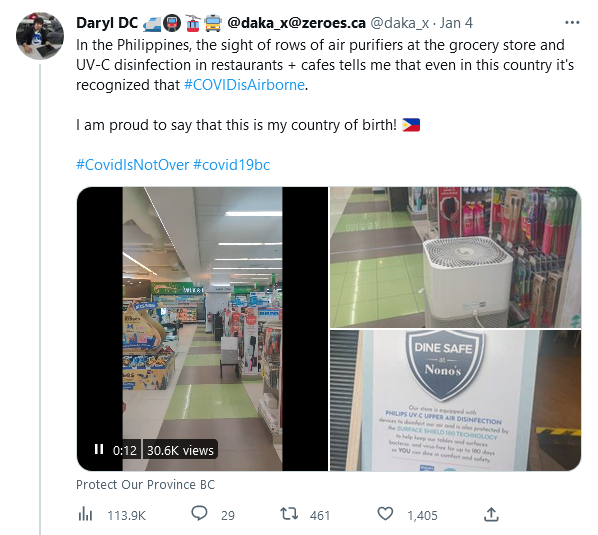Open the #CovidIsNotOver hashtag link
Screen dimensions: 598x535
[132, 165]
